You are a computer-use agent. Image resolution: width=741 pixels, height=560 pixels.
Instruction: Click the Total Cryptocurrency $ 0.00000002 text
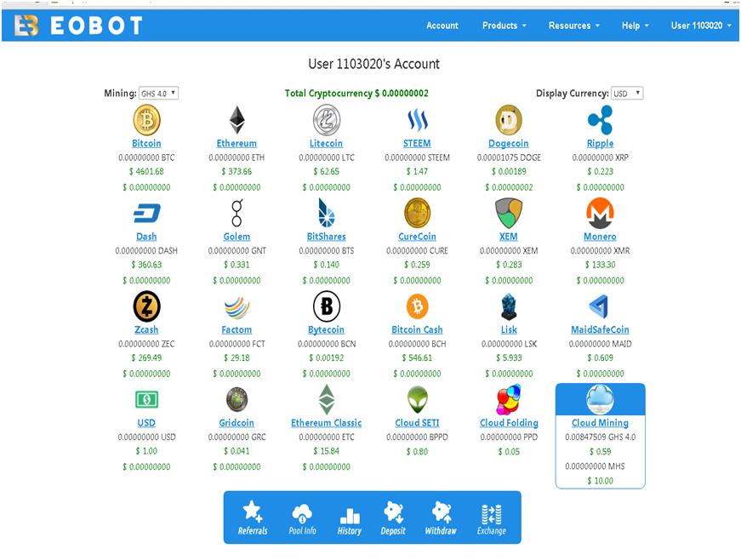pos(356,93)
